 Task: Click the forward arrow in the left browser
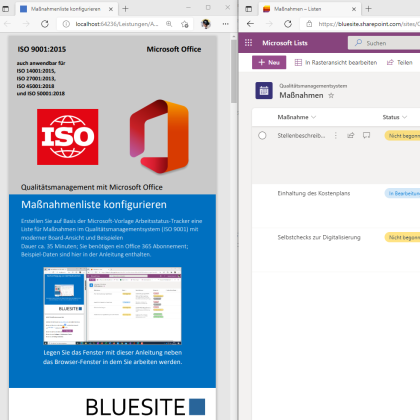point(26,24)
